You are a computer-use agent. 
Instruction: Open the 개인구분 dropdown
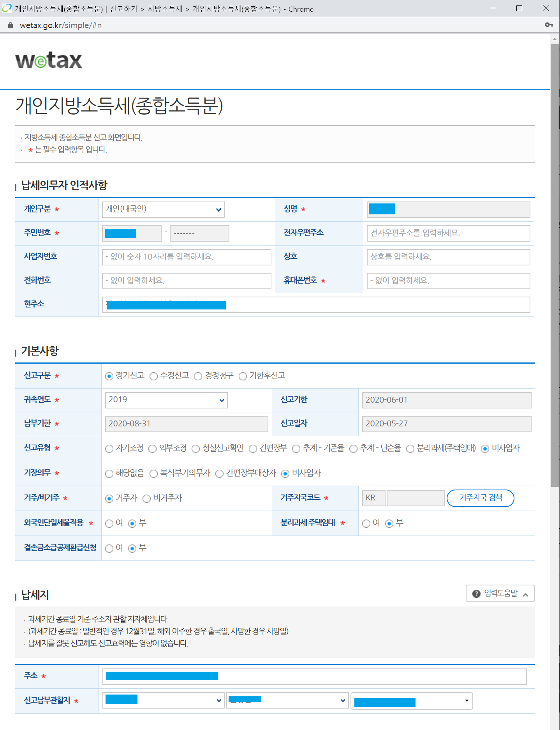tap(163, 209)
